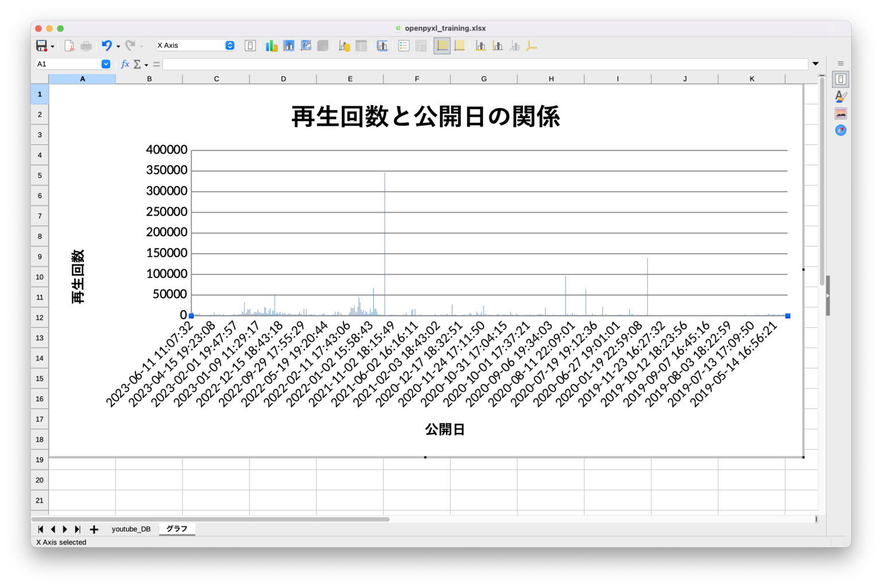Toggle horizontal grids on the chart
The height and width of the screenshot is (588, 882).
442,45
